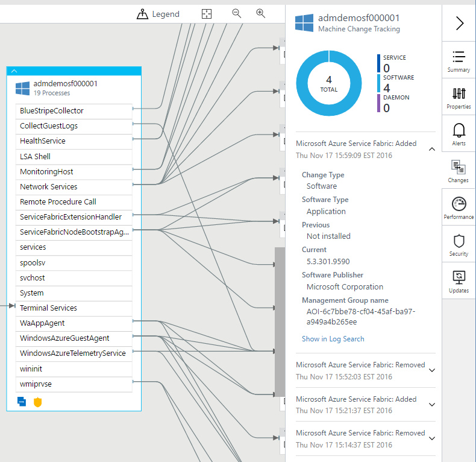
Task: Open the Updates tab
Action: pyautogui.click(x=459, y=282)
